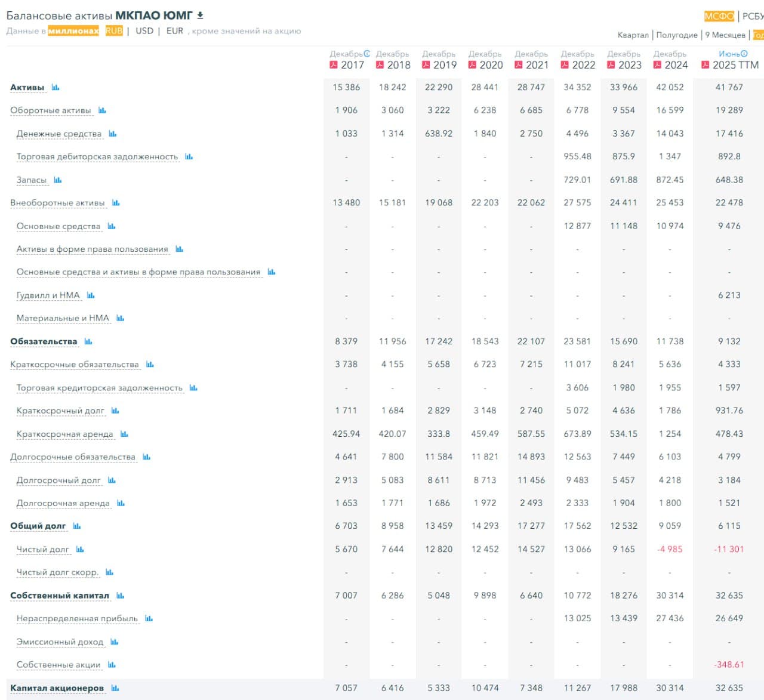Click the 2025 TTM column header
This screenshot has width=764, height=700.
735,65
